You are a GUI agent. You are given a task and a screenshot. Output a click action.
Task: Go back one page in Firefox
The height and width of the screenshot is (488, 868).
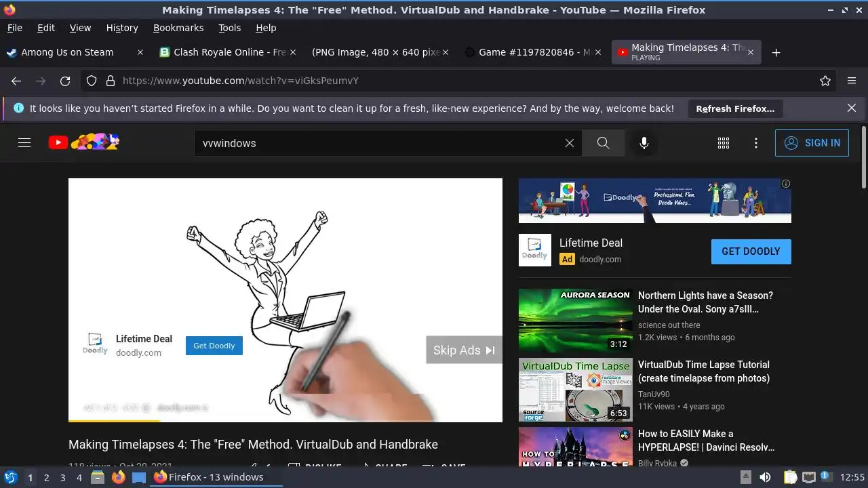(16, 81)
